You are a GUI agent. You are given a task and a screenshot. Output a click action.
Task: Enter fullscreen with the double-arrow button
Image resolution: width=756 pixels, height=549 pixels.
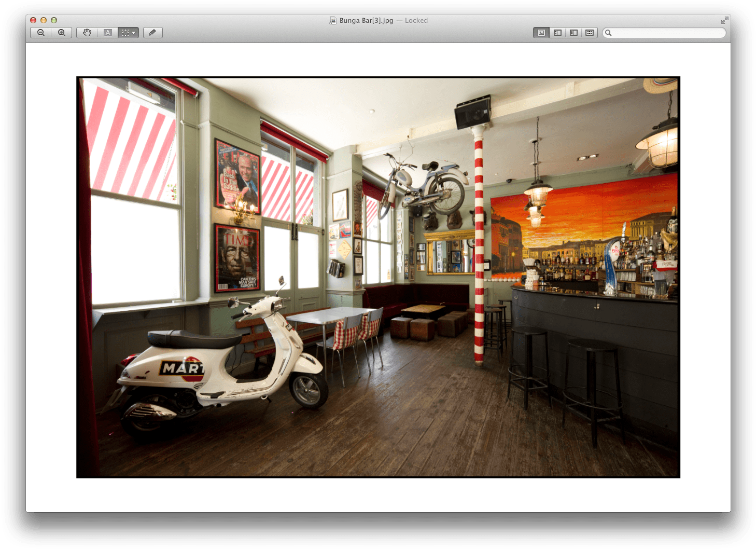tap(724, 20)
